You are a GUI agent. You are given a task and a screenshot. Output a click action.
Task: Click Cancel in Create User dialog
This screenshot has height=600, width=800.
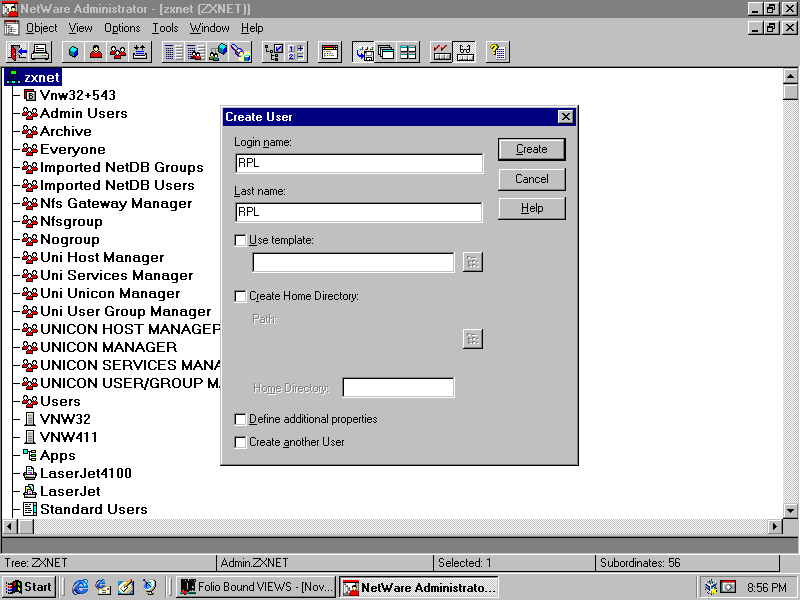click(532, 179)
